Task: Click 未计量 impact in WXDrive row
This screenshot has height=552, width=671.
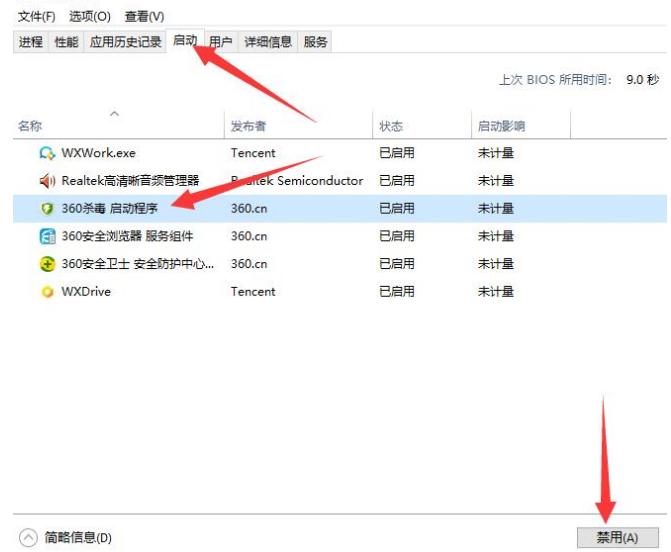Action: [496, 292]
